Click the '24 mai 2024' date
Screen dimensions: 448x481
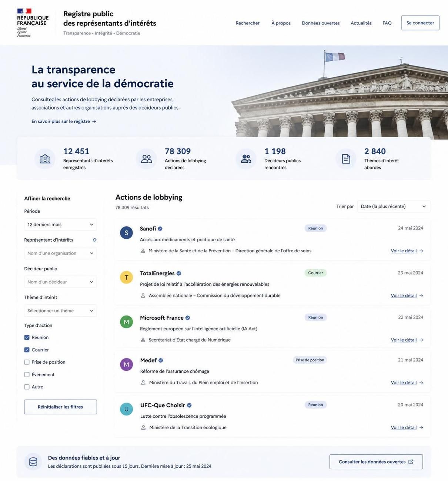coord(411,228)
